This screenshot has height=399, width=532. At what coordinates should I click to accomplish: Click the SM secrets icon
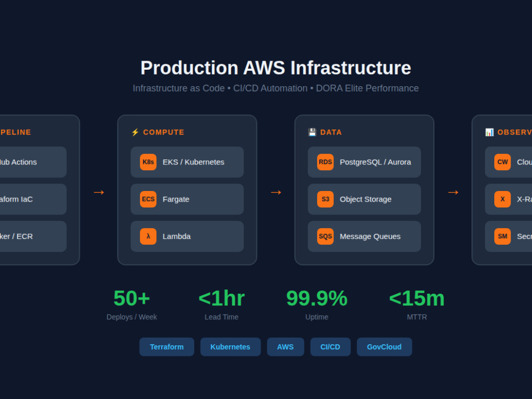(x=502, y=237)
